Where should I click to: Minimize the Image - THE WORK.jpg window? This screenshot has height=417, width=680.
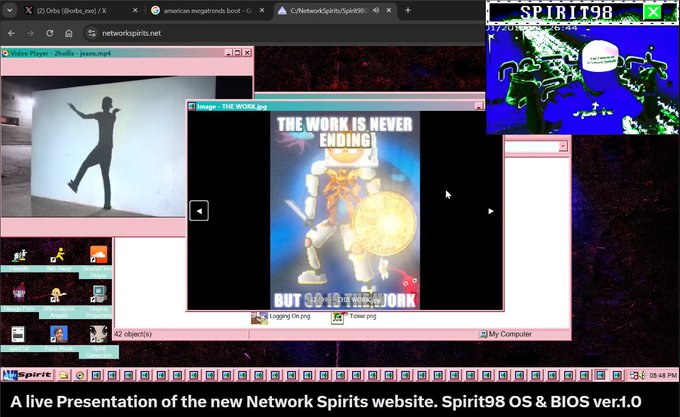(479, 106)
